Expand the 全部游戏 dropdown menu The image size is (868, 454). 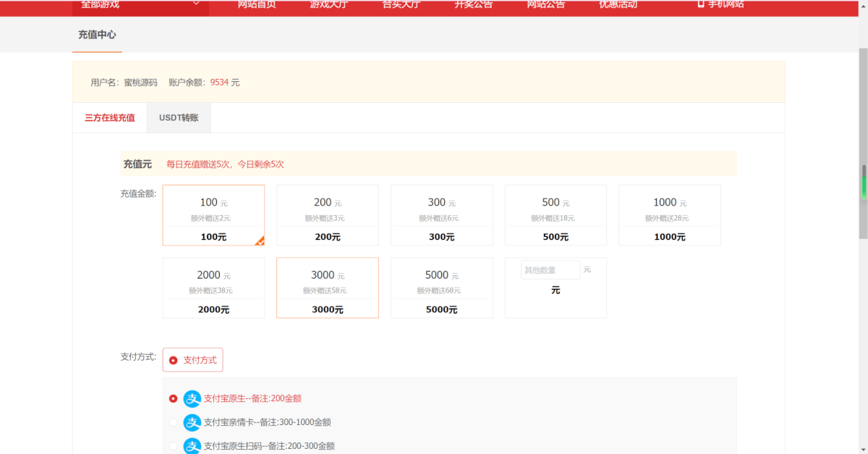(x=140, y=5)
